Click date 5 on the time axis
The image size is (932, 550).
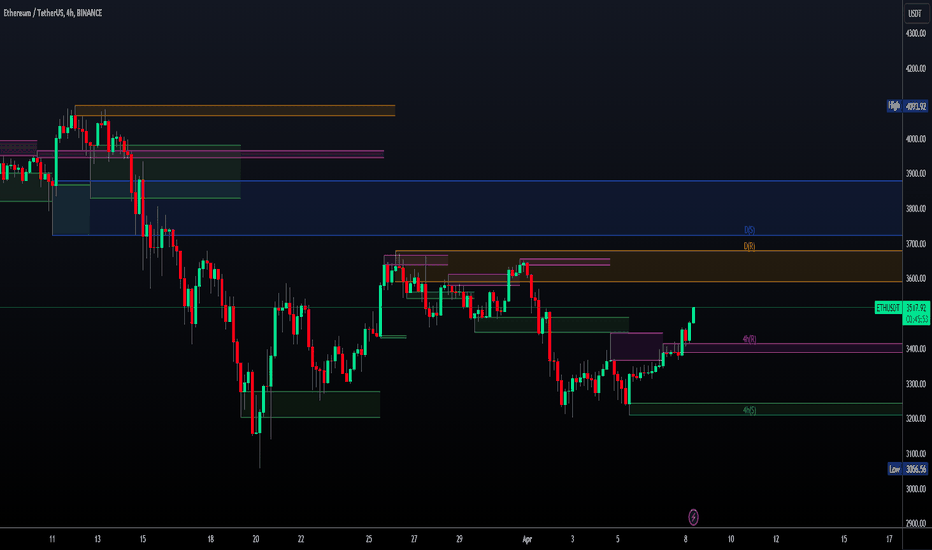(x=618, y=539)
